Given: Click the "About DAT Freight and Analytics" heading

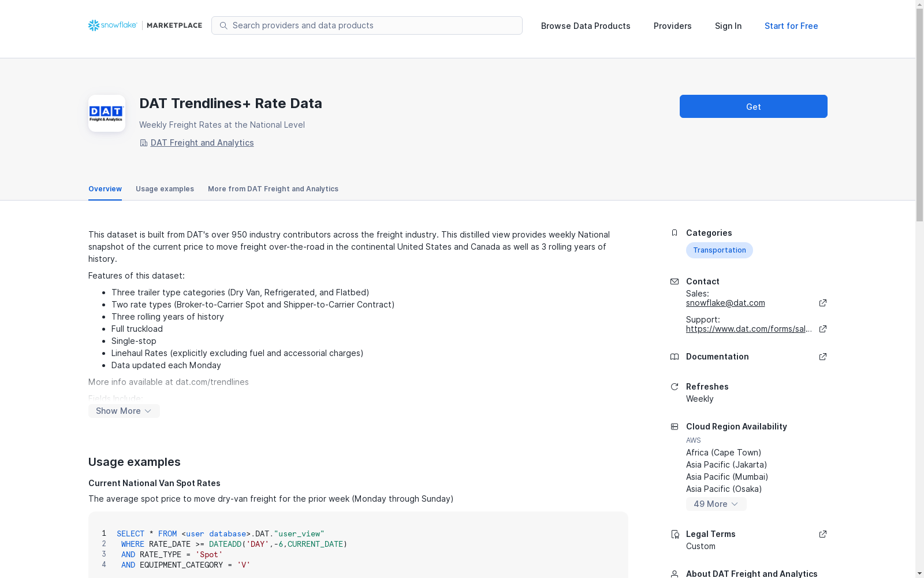Looking at the screenshot, I should 752,574.
